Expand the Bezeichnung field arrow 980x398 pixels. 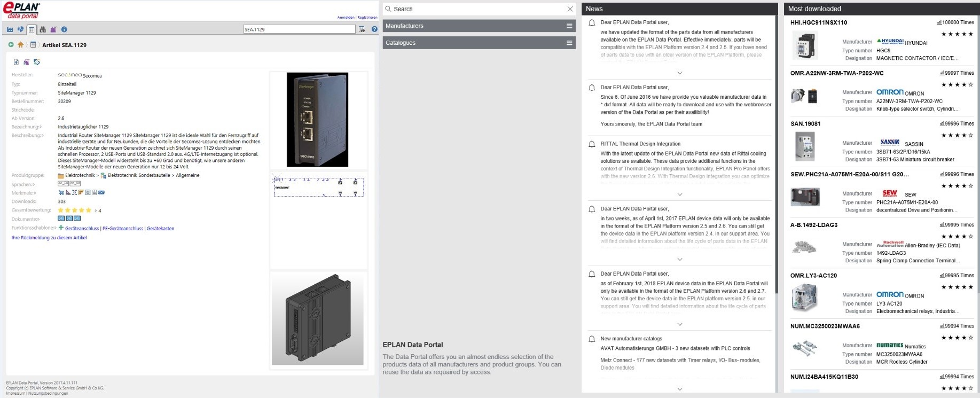[41, 127]
